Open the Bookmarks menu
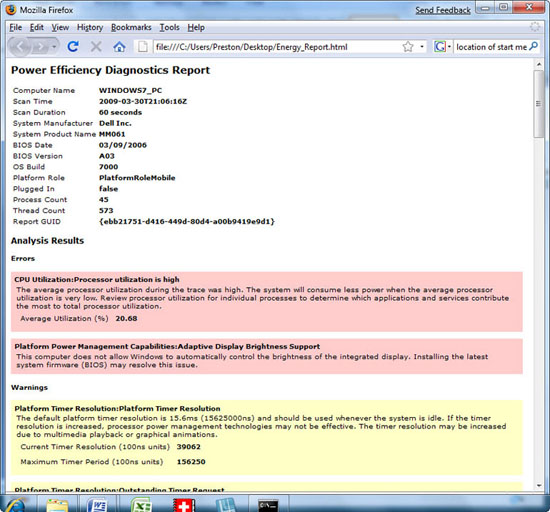Image resolution: width=550 pixels, height=512 pixels. 131,27
